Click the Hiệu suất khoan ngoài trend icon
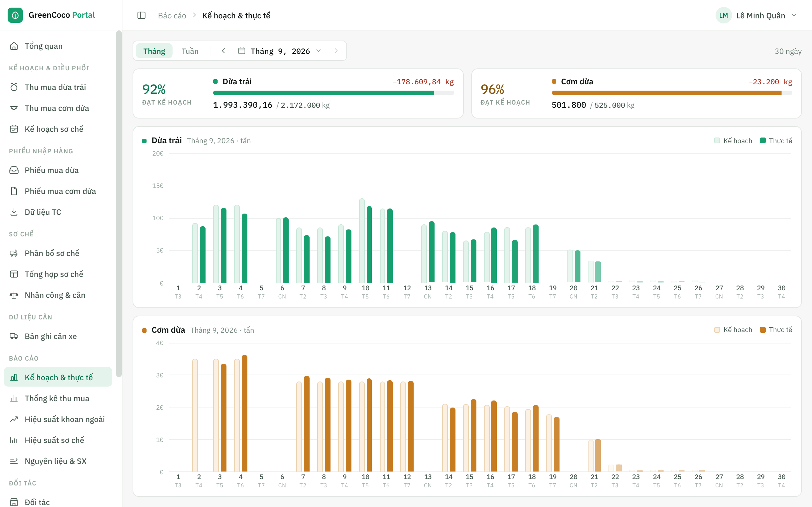The image size is (812, 507). pos(14,419)
